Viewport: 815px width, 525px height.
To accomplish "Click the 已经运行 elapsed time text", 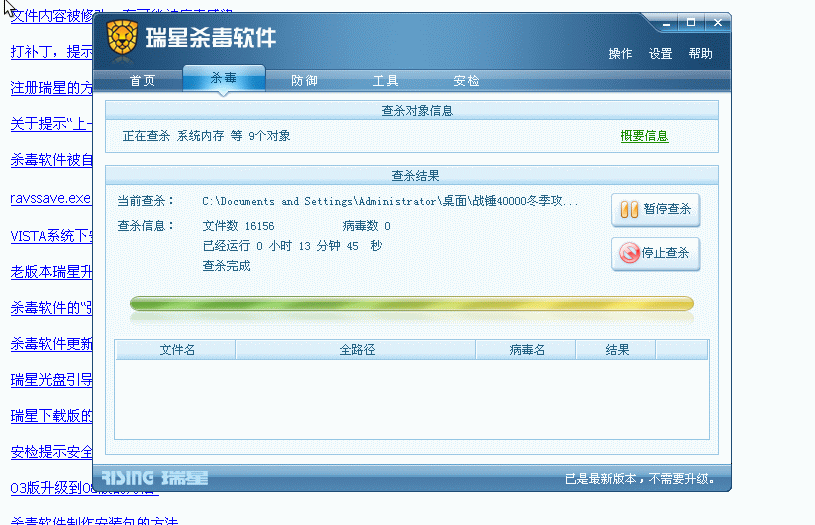I will (x=292, y=246).
